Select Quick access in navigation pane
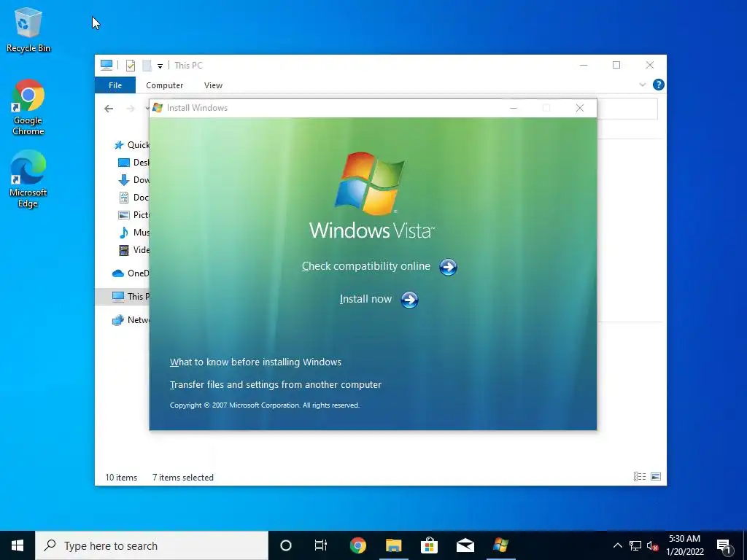The width and height of the screenshot is (747, 560). pyautogui.click(x=131, y=145)
